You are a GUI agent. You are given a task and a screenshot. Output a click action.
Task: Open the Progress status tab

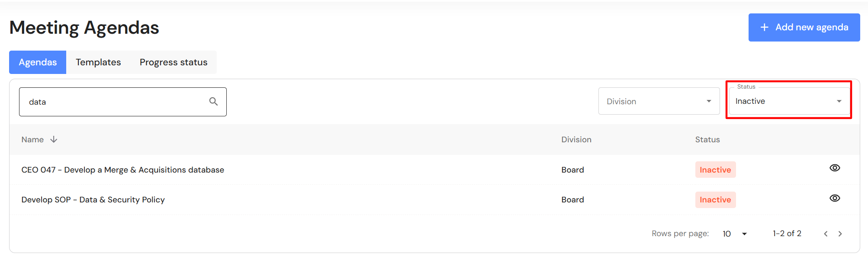tap(174, 62)
